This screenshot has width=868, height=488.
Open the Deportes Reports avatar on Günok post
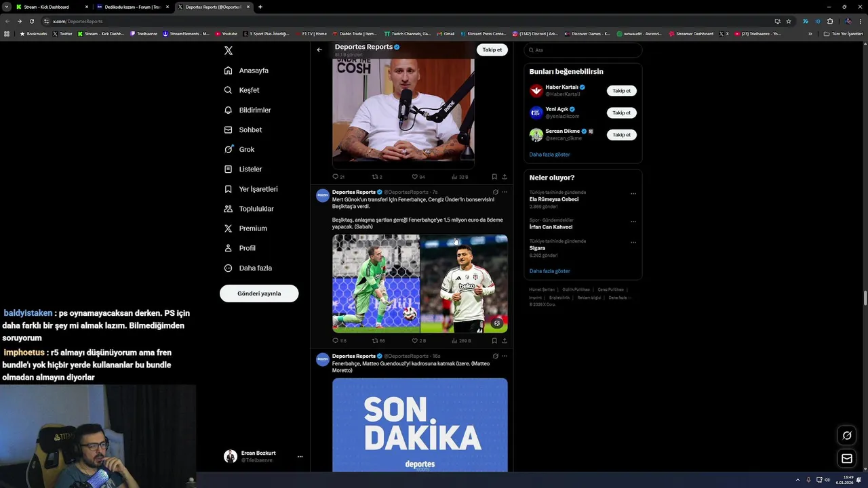click(323, 195)
